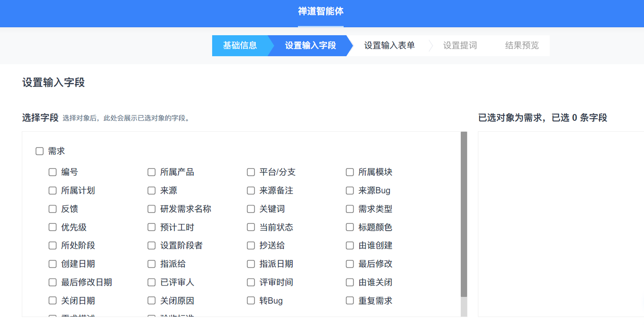Check the 指派给 checkbox
Screen dimensions: 644x325
(x=151, y=264)
